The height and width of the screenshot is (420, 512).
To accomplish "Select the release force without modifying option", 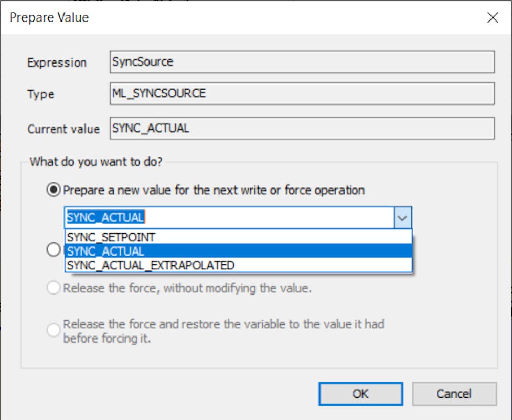I will (x=53, y=288).
